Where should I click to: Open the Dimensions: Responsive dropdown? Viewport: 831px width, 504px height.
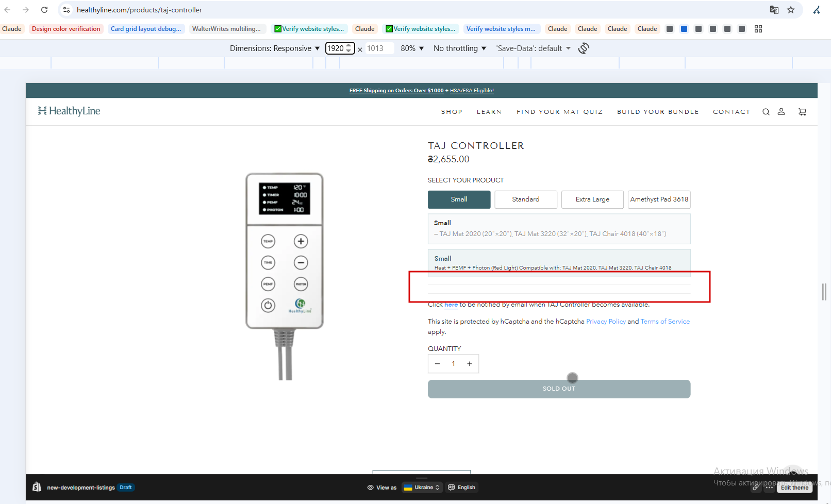pyautogui.click(x=275, y=48)
